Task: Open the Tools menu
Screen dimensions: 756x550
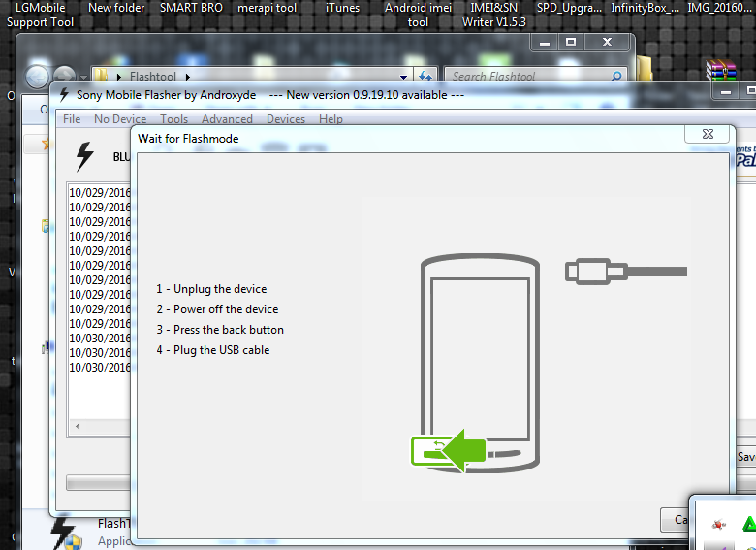Action: [x=173, y=119]
